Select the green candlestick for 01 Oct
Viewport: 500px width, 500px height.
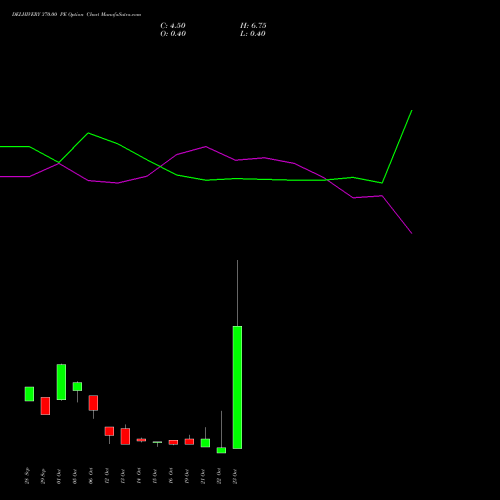(x=61, y=382)
